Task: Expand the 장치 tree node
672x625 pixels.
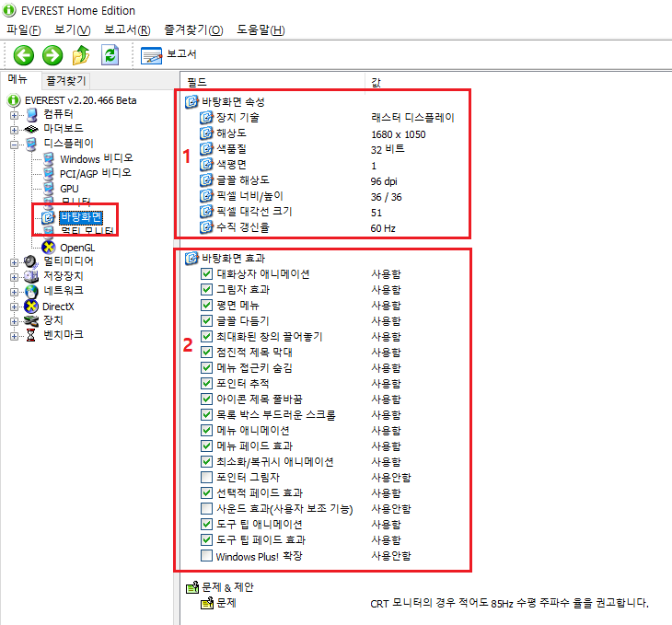Action: [14, 321]
